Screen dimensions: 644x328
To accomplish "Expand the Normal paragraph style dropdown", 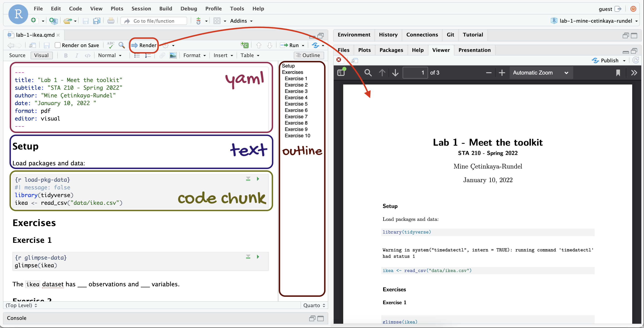I will pos(110,55).
